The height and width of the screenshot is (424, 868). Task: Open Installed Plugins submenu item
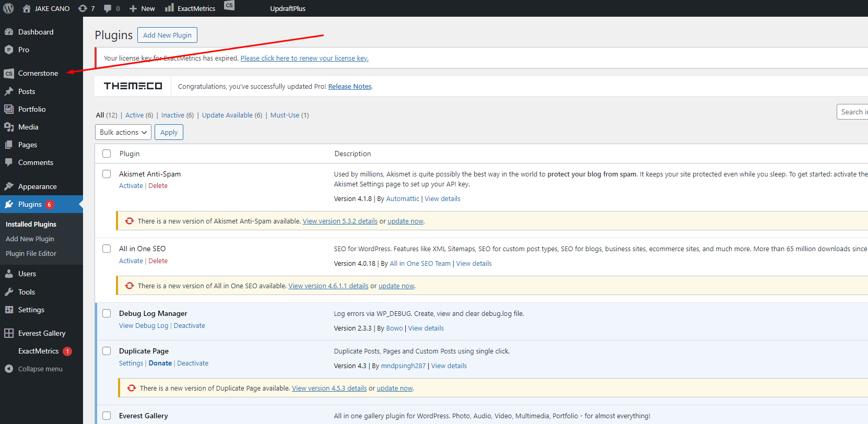click(31, 224)
